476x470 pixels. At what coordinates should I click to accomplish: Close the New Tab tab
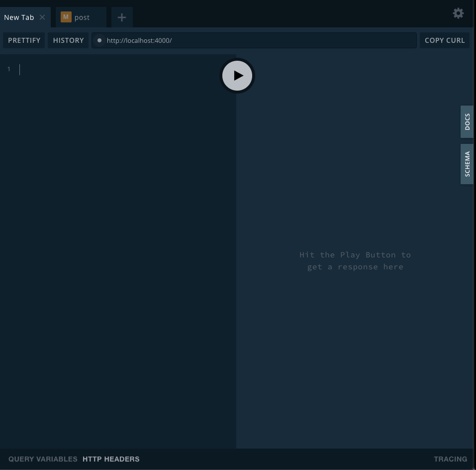tap(42, 17)
